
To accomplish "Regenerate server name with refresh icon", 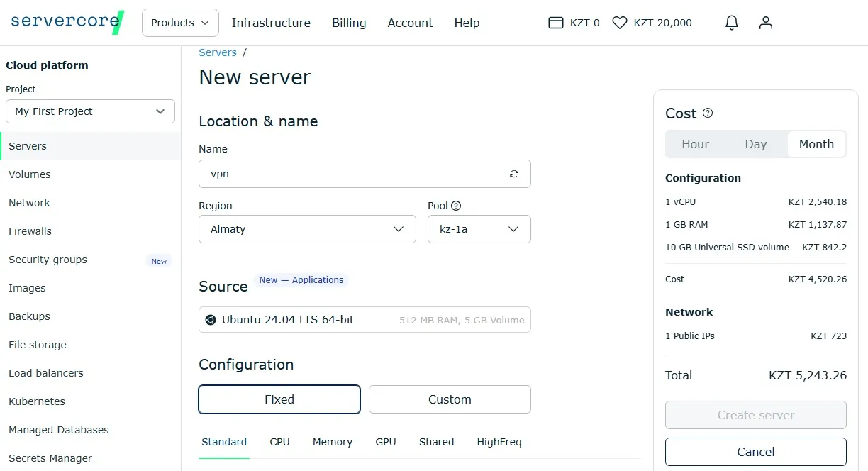I will pos(514,174).
